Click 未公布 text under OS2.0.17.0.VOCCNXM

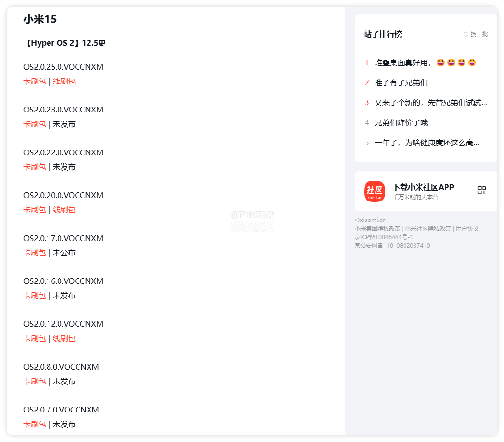click(64, 252)
